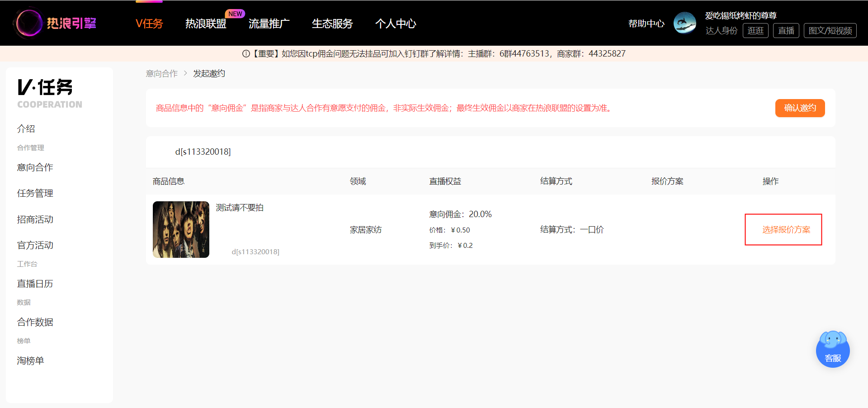Click 选择报价方案 link
Viewport: 868px width, 408px height.
tap(786, 230)
